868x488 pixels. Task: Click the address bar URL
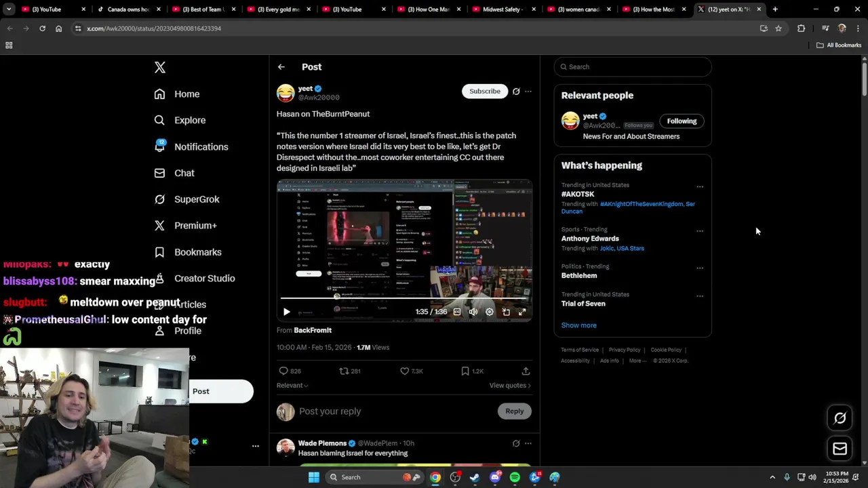pos(154,28)
